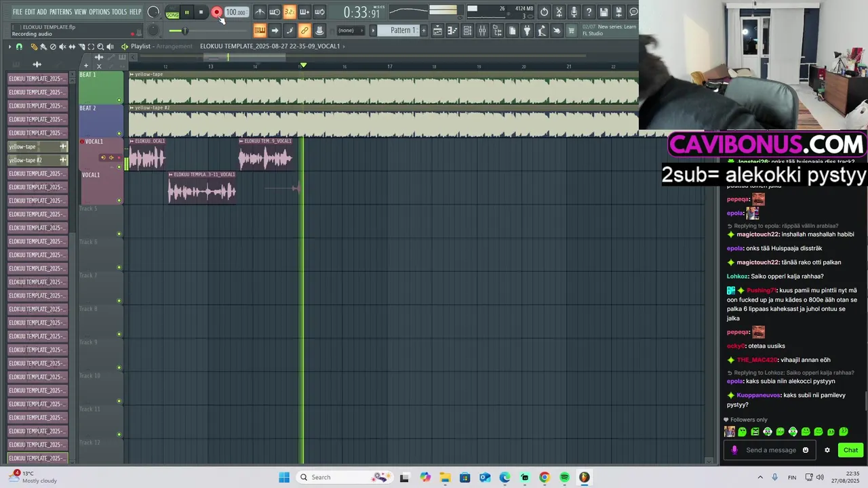Open the TOOLS menu
The width and height of the screenshot is (868, 488).
tap(119, 12)
